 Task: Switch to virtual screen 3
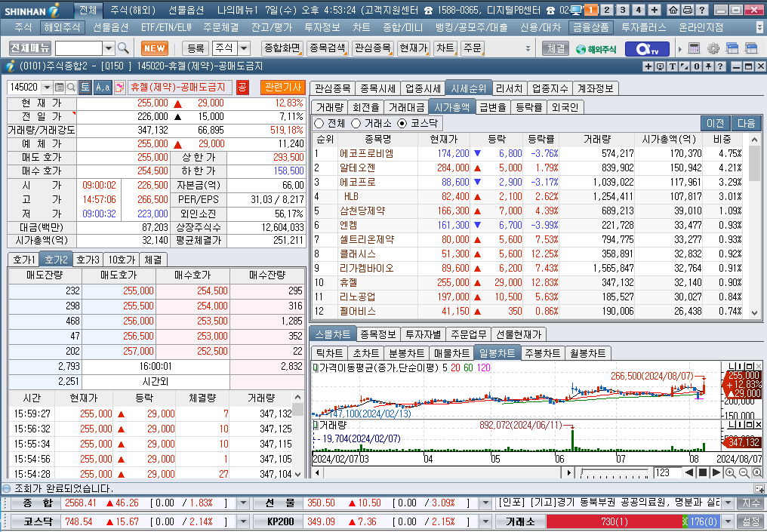coord(623,10)
